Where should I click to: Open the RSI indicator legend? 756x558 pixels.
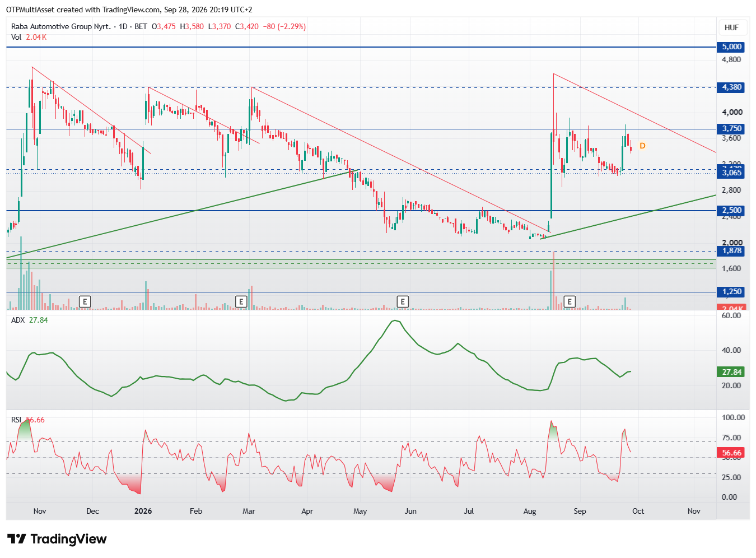pos(28,420)
